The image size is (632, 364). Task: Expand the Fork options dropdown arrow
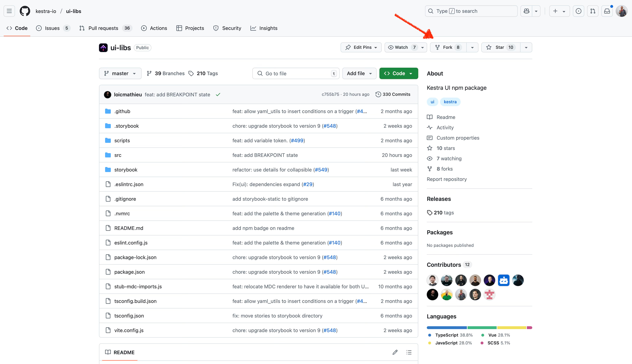472,47
